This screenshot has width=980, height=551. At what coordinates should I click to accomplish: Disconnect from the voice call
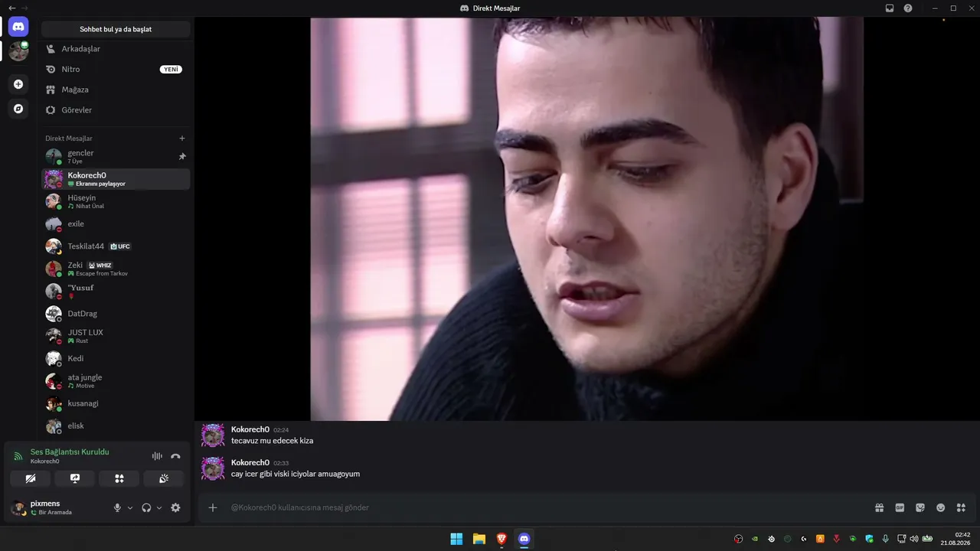tap(175, 456)
